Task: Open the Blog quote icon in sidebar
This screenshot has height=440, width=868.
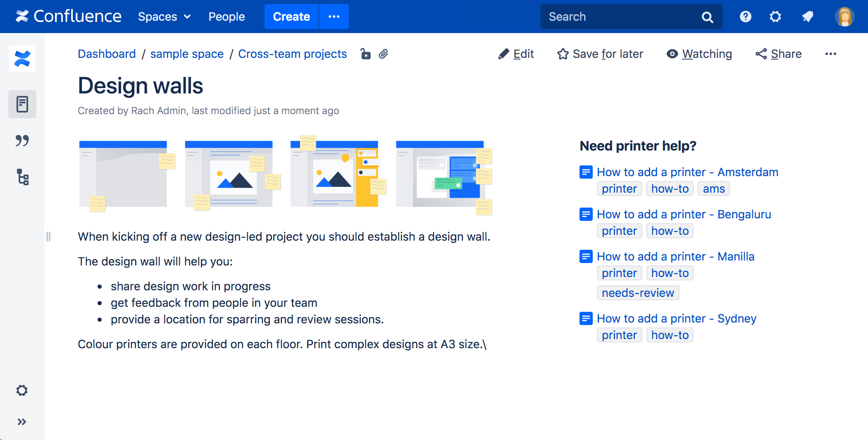Action: tap(22, 141)
